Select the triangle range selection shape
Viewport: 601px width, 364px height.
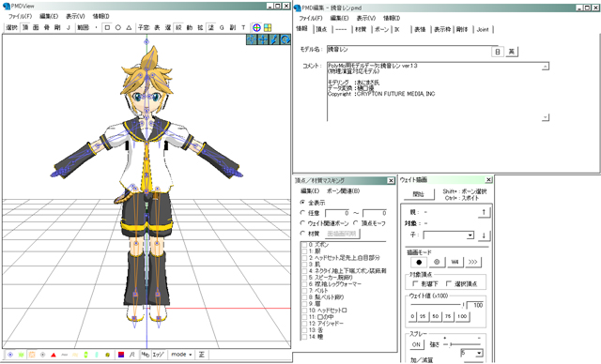[129, 27]
